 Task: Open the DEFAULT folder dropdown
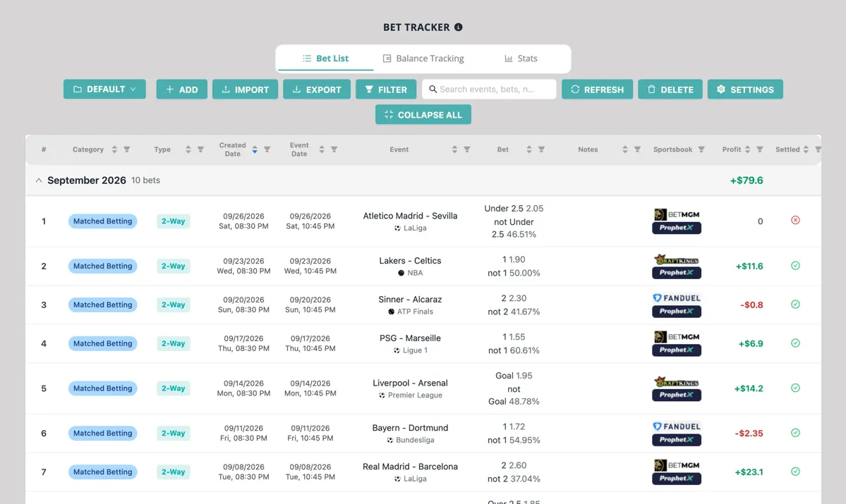[x=104, y=89]
